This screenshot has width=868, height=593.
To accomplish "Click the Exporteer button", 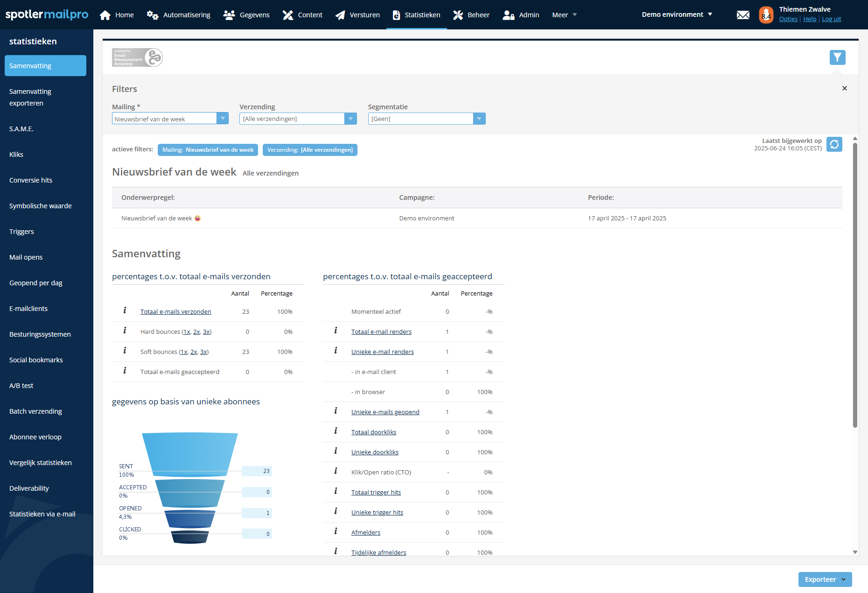I will coord(825,579).
